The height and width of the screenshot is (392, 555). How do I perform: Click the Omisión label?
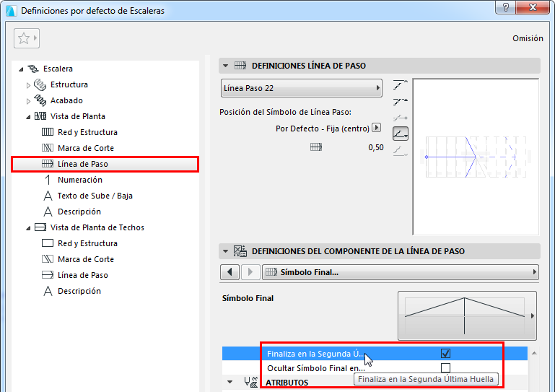click(x=528, y=38)
